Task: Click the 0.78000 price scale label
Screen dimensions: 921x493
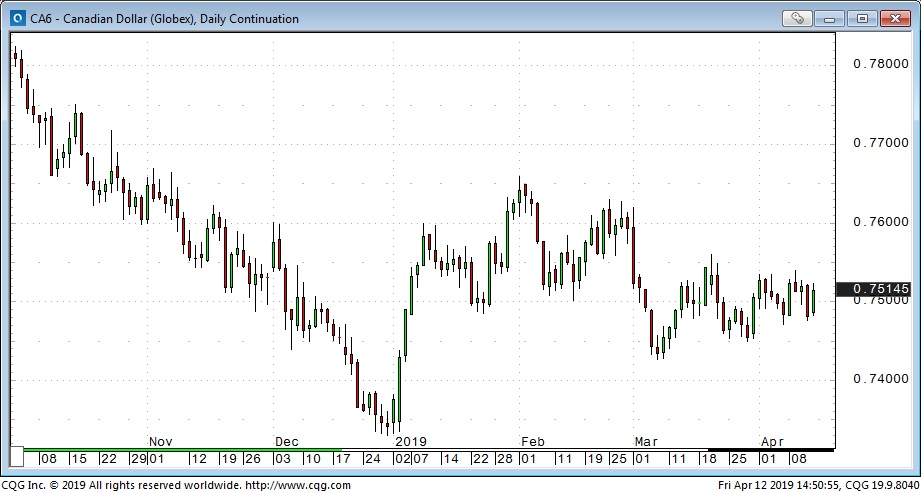Action: pyautogui.click(x=880, y=63)
